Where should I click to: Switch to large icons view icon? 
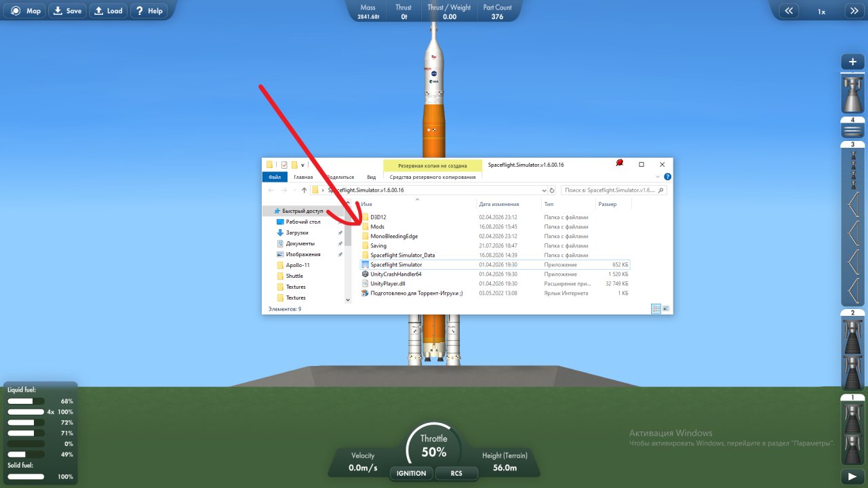[x=666, y=308]
